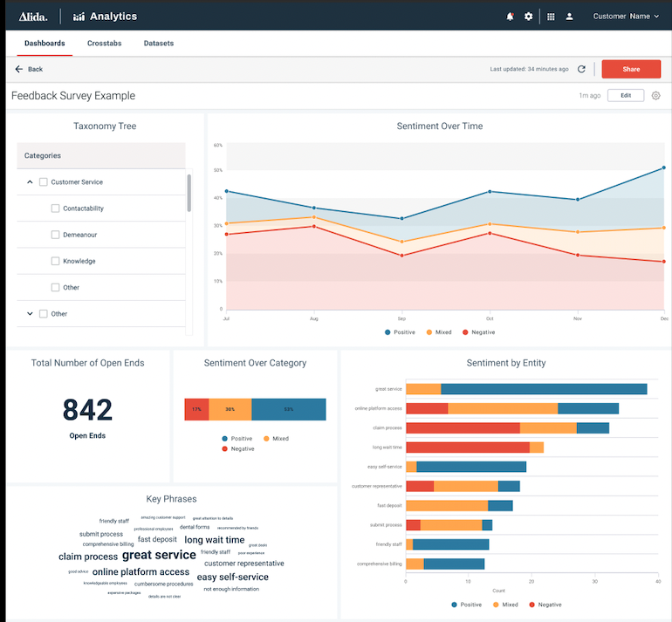Toggle the Positive legend swatch in Sentiment Over Time

click(x=387, y=332)
